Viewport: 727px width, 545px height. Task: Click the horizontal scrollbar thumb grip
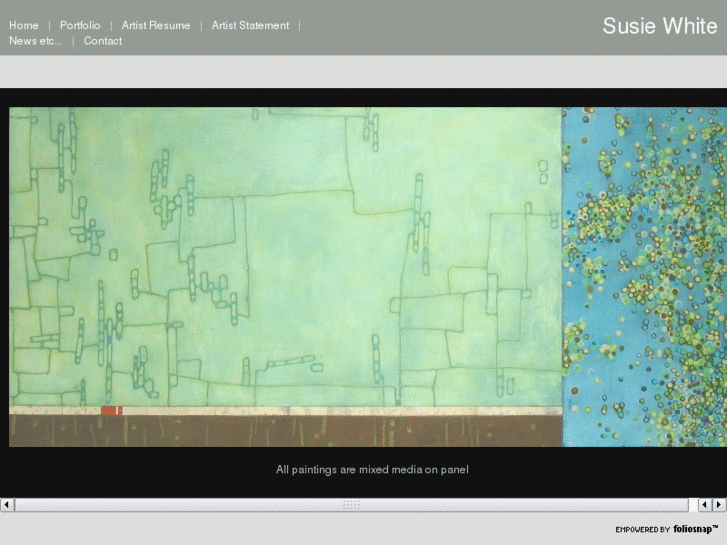(351, 505)
